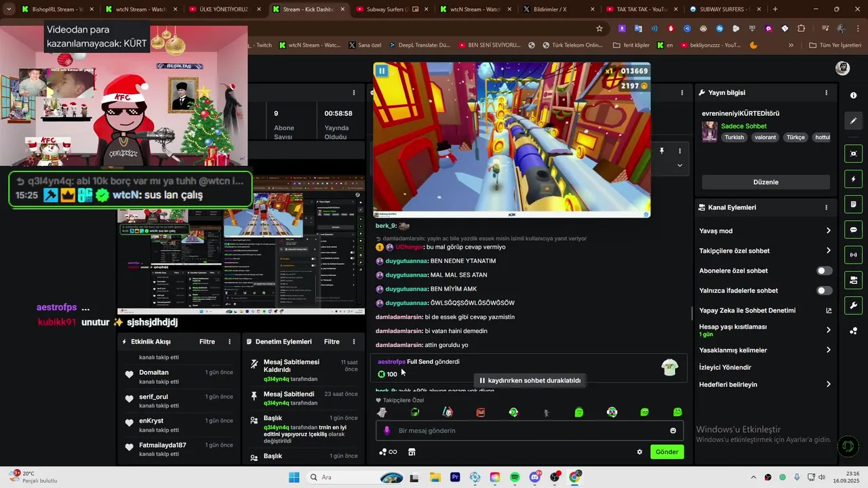Open Denetim Eylemleri three-dot menu
Image resolution: width=868 pixels, height=488 pixels.
point(354,342)
